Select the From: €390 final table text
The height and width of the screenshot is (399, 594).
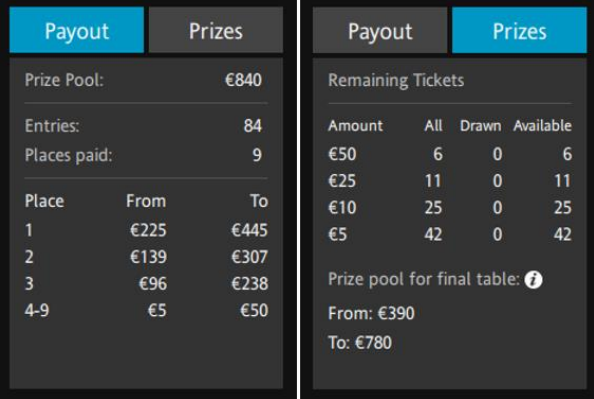(x=371, y=313)
